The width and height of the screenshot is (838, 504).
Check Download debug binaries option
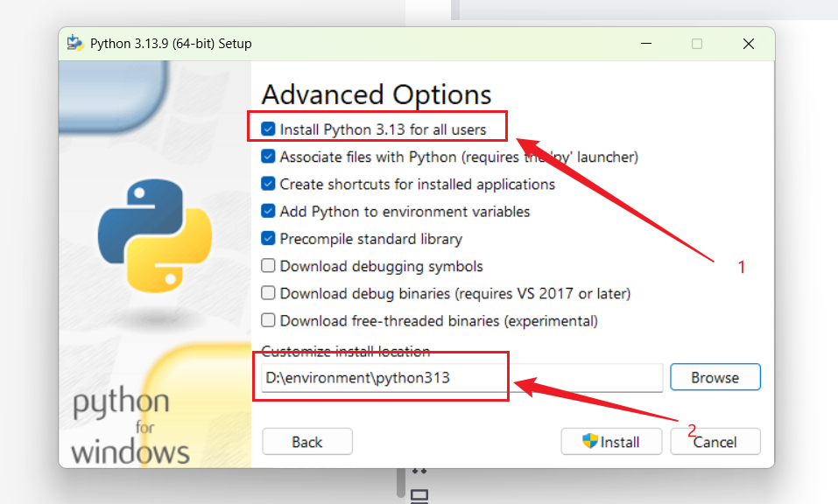tap(268, 292)
